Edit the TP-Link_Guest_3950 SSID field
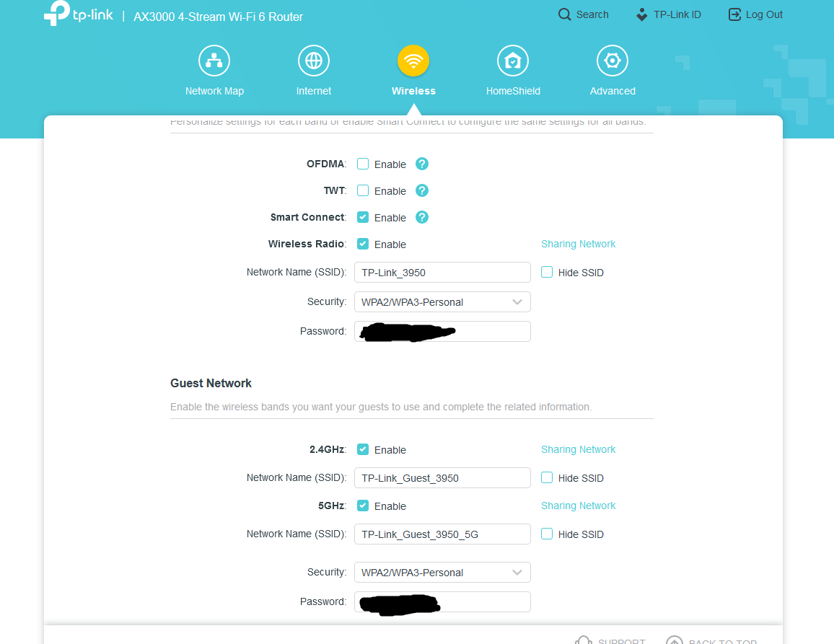 [x=442, y=478]
